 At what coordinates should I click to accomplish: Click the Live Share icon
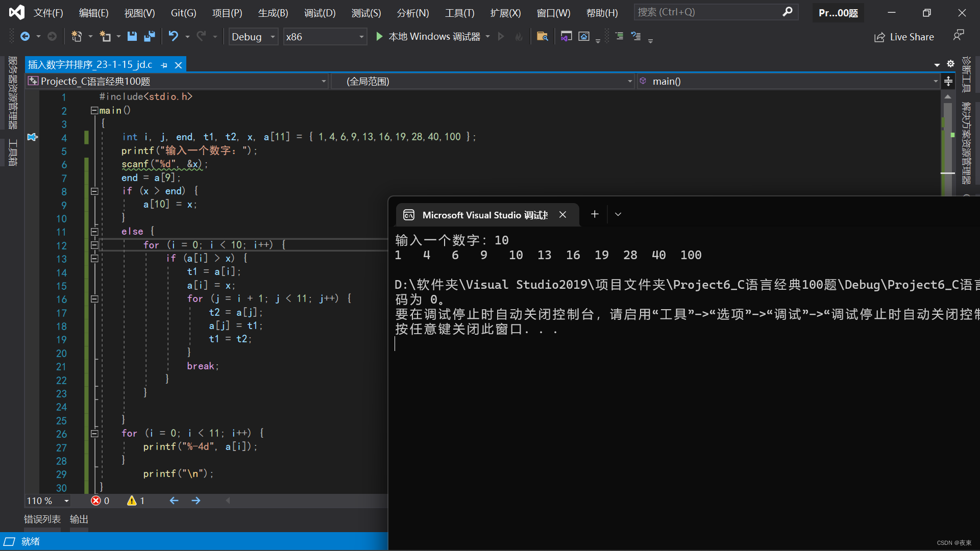[903, 36]
